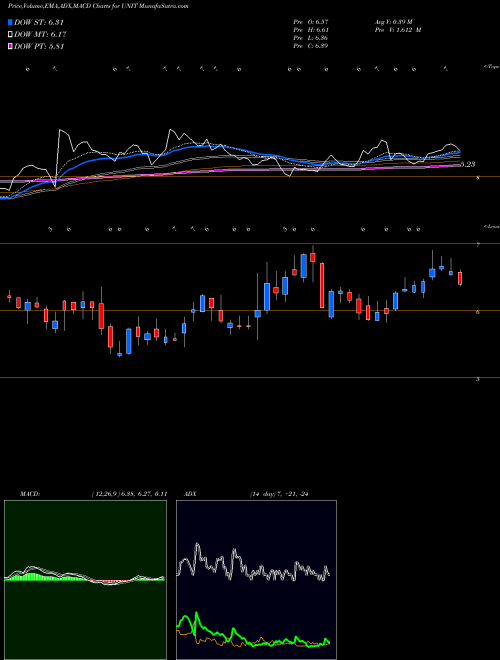Click the chart title mentioning MunafaSutra.com
Screen dimensions: 500x660
[x=98, y=6]
